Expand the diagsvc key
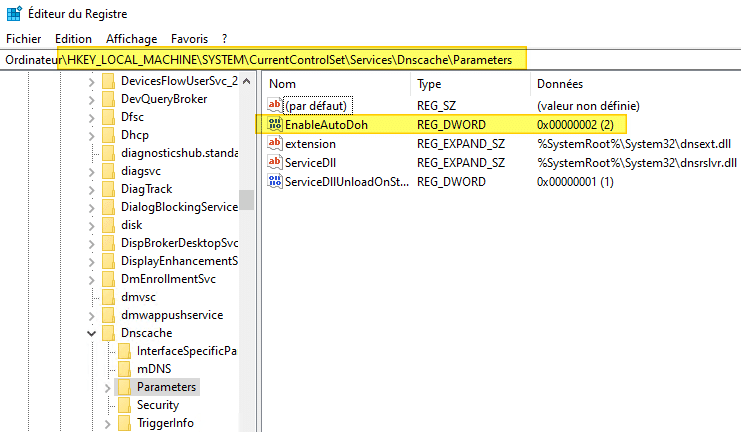This screenshot has height=432, width=741. 92,172
